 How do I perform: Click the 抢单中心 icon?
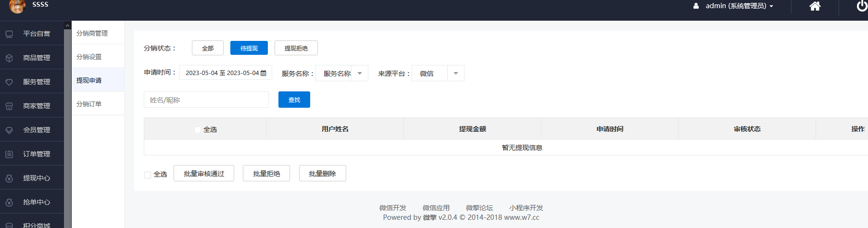click(x=9, y=202)
